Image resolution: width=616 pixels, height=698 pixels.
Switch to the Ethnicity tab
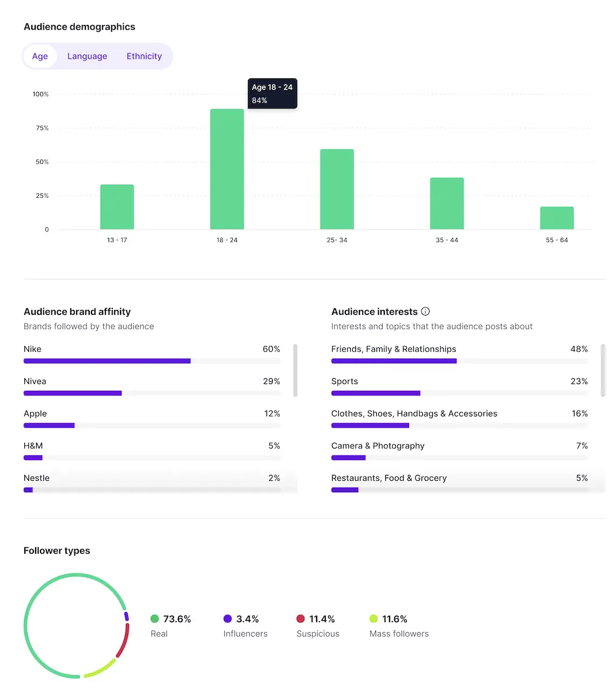coord(144,56)
